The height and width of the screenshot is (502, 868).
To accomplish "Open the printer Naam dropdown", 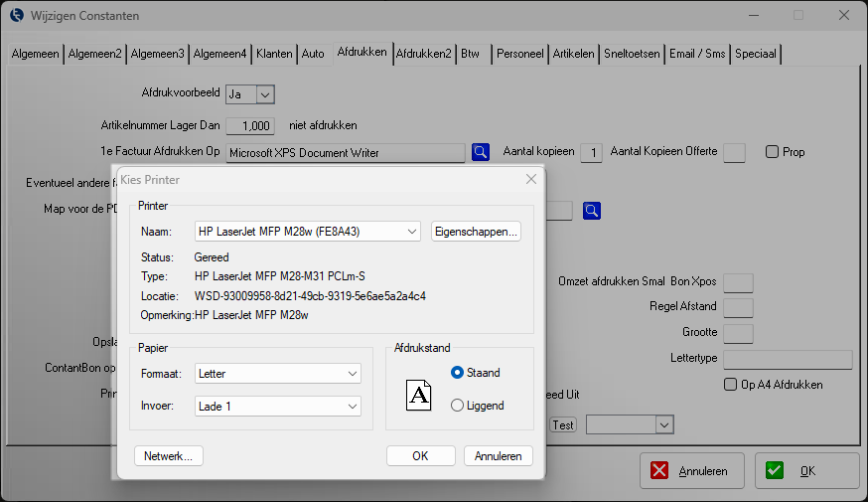I will pyautogui.click(x=308, y=232).
